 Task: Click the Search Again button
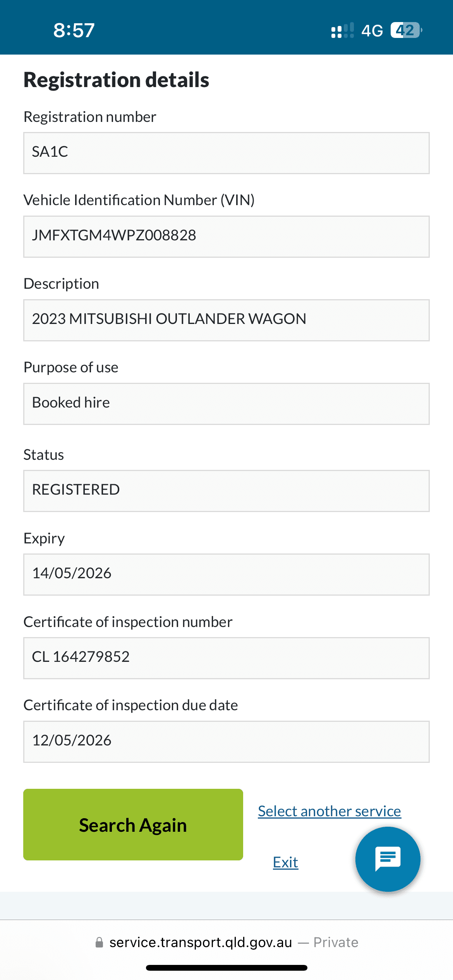point(133,824)
